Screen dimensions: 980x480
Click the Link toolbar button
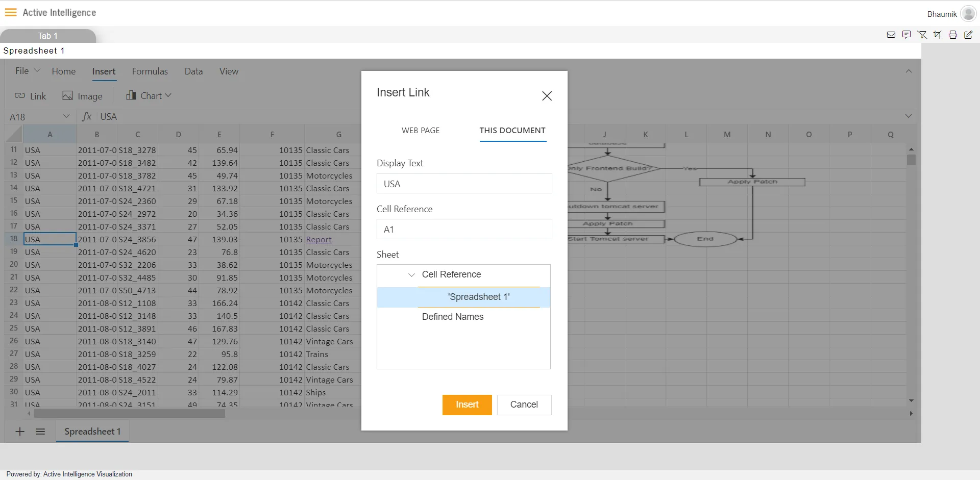click(31, 96)
